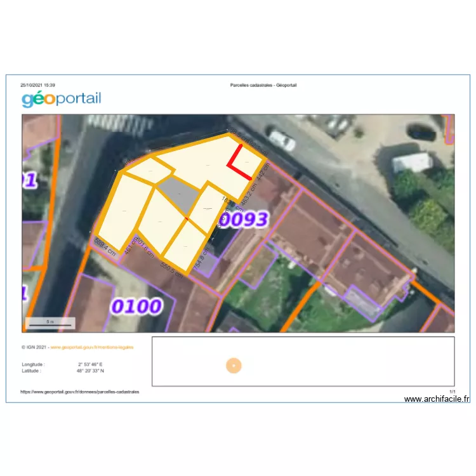This screenshot has width=476, height=476.
Task: Click the white car on the road
Action: (x=282, y=140)
